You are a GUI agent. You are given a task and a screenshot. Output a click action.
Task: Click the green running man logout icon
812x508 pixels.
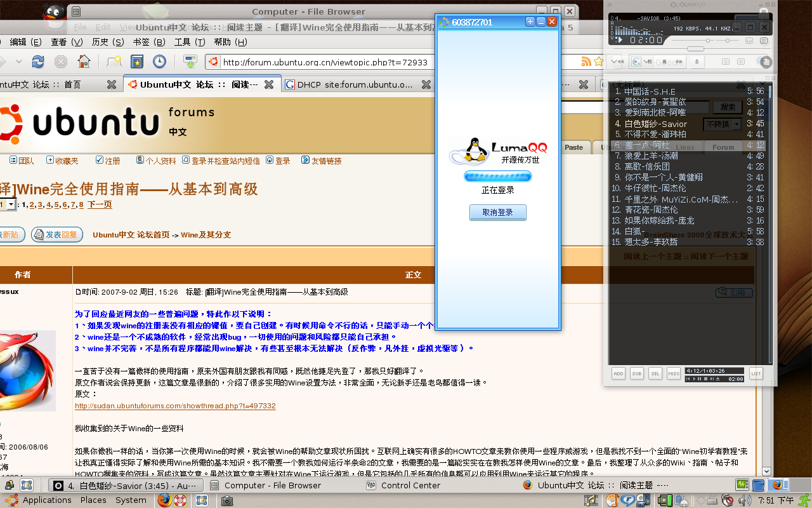pos(805,500)
